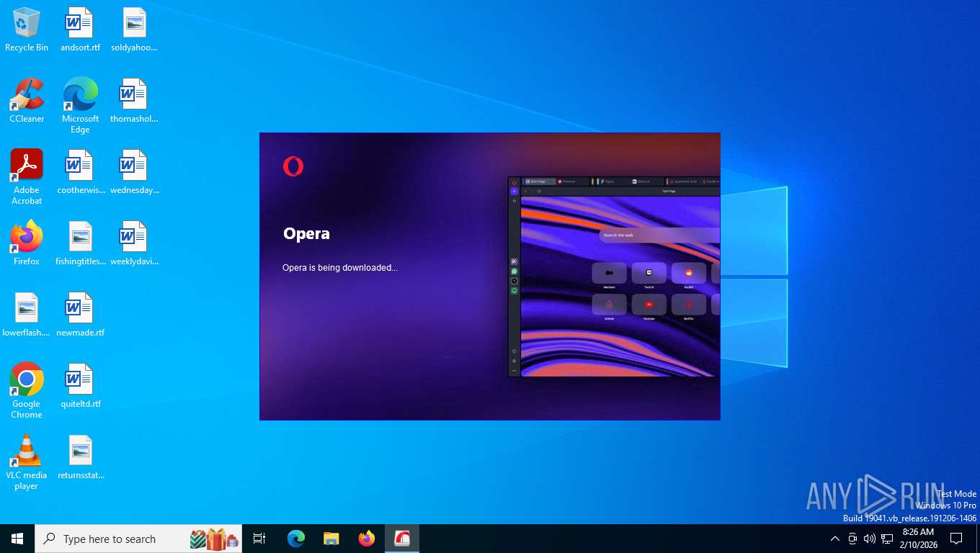The height and width of the screenshot is (553, 980).
Task: Show hidden system tray icons
Action: pyautogui.click(x=835, y=539)
